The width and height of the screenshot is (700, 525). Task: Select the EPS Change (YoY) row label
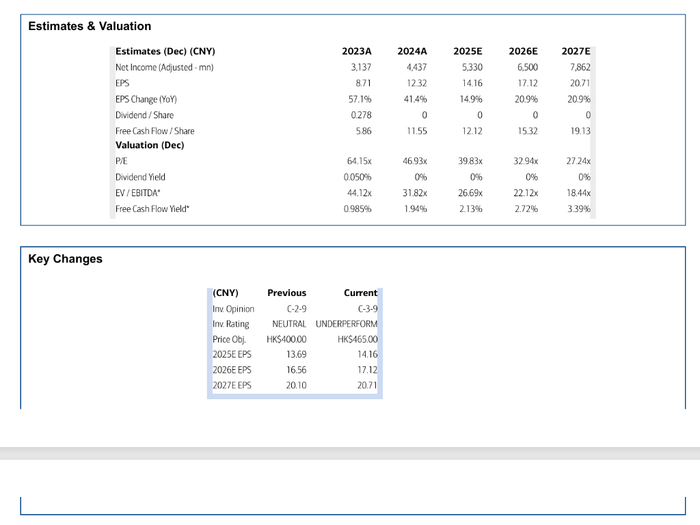pos(146,99)
